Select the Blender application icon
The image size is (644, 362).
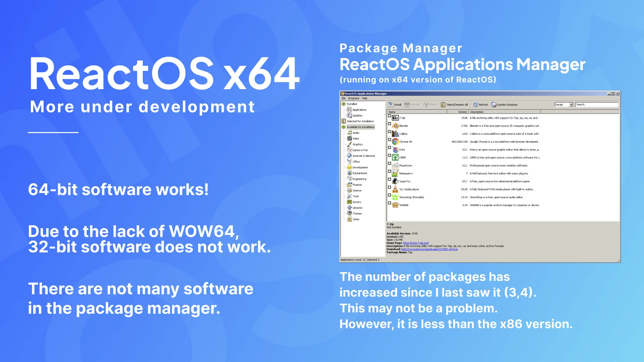395,126
